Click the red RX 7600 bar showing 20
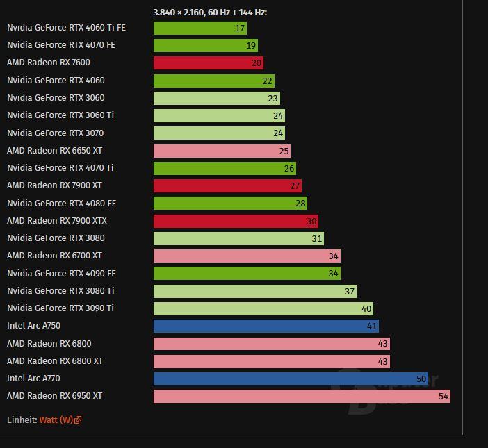 pos(209,63)
